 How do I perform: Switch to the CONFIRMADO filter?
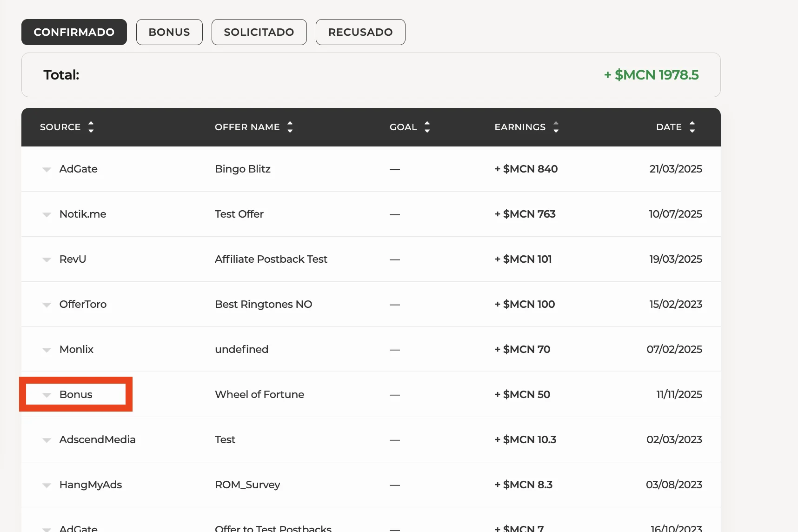(73, 32)
